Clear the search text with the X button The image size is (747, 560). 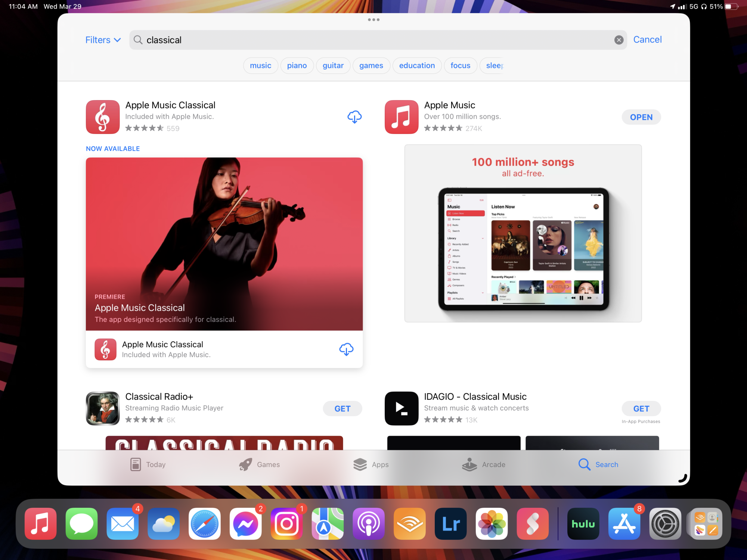619,40
